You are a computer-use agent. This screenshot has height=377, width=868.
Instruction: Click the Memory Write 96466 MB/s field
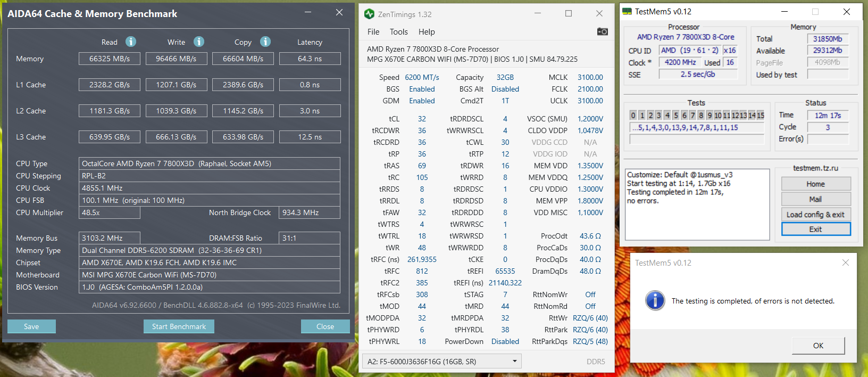click(176, 59)
